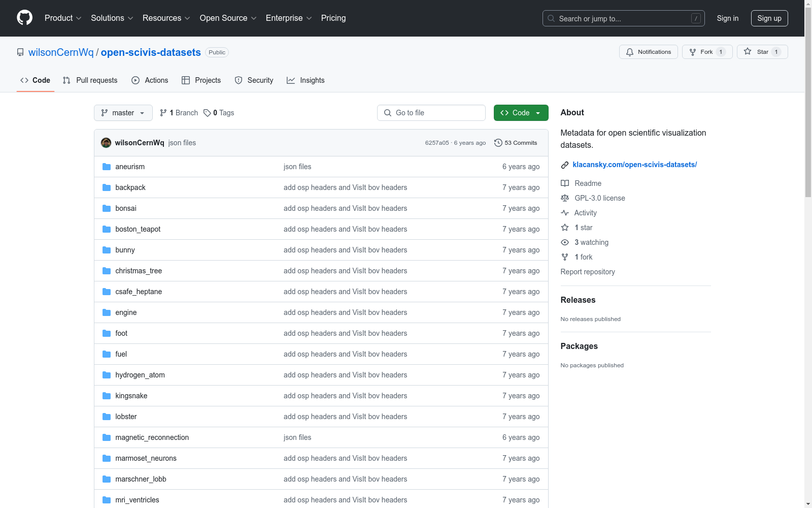Open the Pricing page link
812x508 pixels.
coord(333,18)
